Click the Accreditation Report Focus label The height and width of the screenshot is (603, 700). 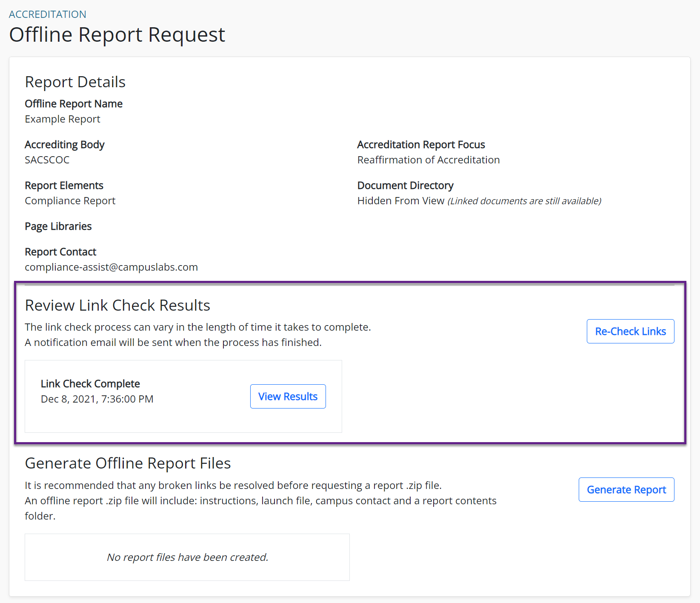pyautogui.click(x=421, y=145)
